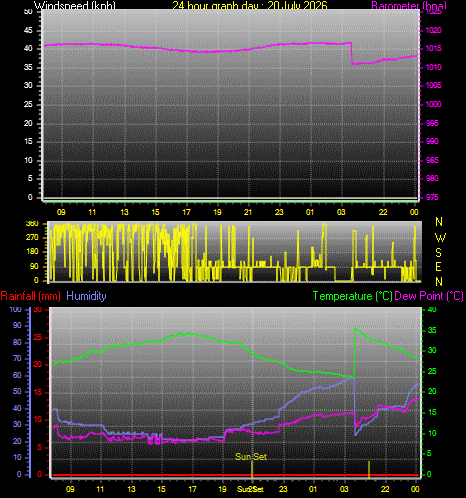Image resolution: width=466 pixels, height=498 pixels.
Task: Click the green 40 value on temperature axis
Action: (432, 309)
